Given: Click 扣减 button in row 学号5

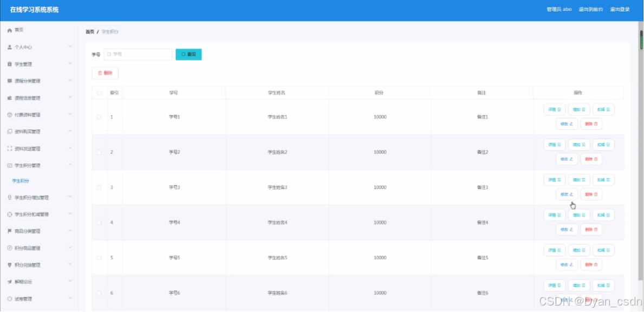Looking at the screenshot, I should coord(603,250).
